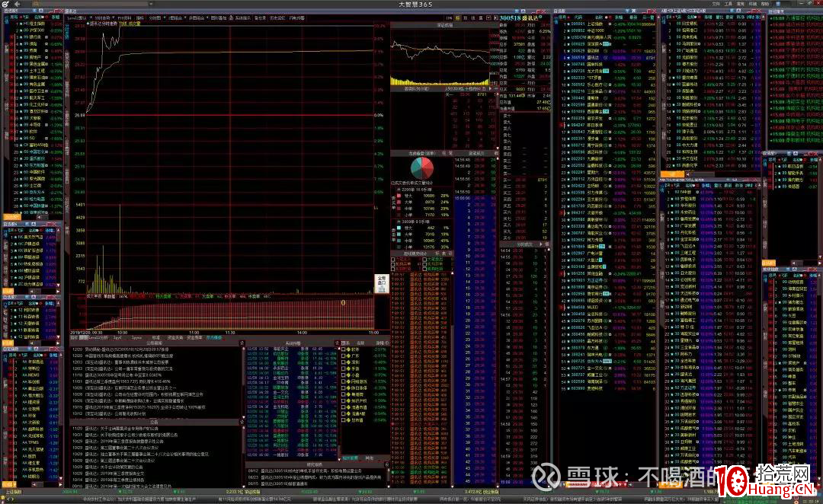
Task: Select the 沪深300 row in left list
Action: tap(34, 30)
